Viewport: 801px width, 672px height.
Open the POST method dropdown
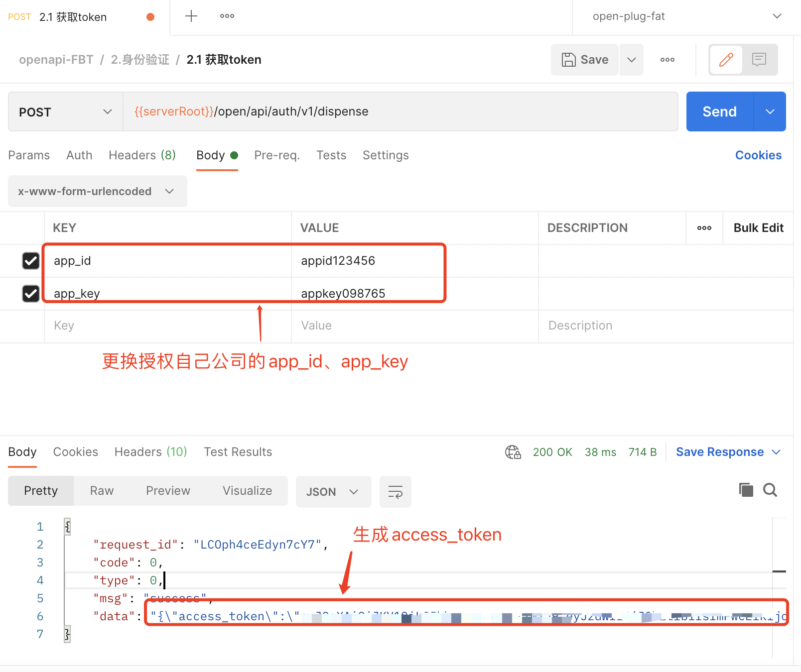point(65,112)
